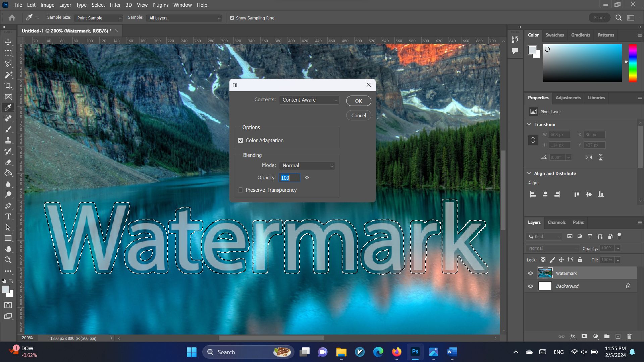
Task: Click the hue spectrum slider bar
Action: click(632, 63)
